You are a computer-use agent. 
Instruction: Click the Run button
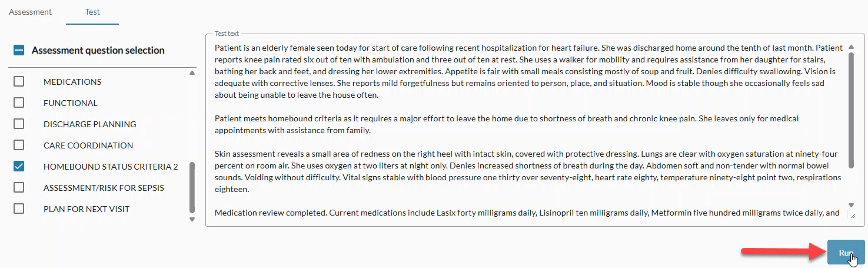[x=846, y=252]
